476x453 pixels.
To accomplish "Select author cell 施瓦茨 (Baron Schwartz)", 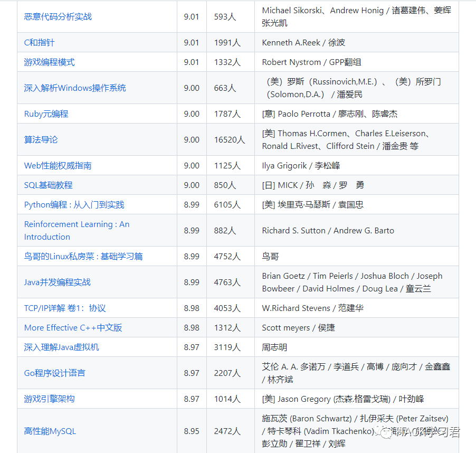I will [357, 431].
